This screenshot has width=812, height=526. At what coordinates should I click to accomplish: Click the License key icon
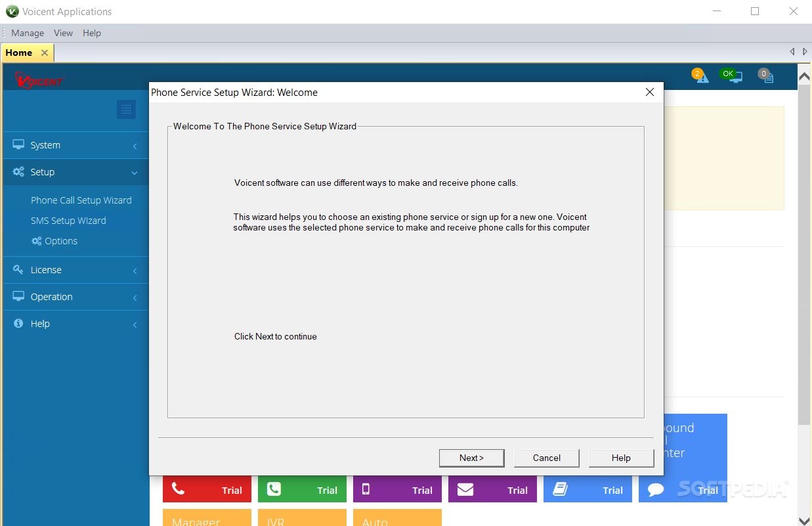pyautogui.click(x=18, y=269)
